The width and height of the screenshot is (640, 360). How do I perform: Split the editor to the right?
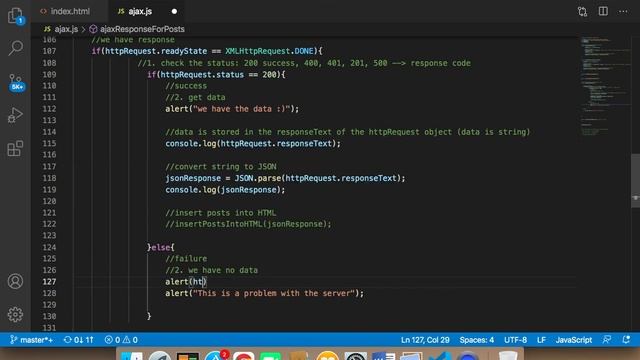pos(603,11)
